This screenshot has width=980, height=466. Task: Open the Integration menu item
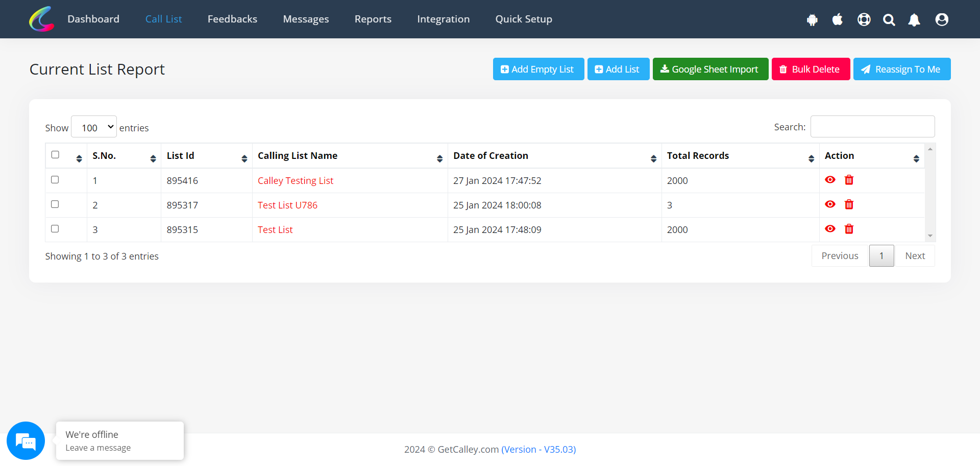coord(443,19)
